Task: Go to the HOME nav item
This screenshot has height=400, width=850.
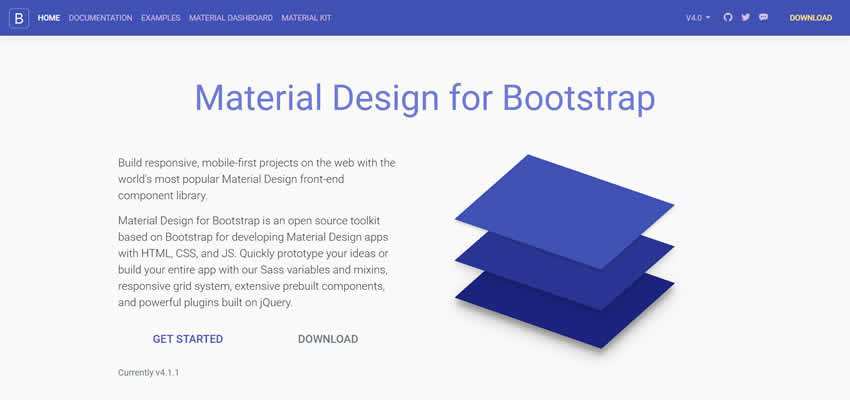Action: [x=49, y=18]
